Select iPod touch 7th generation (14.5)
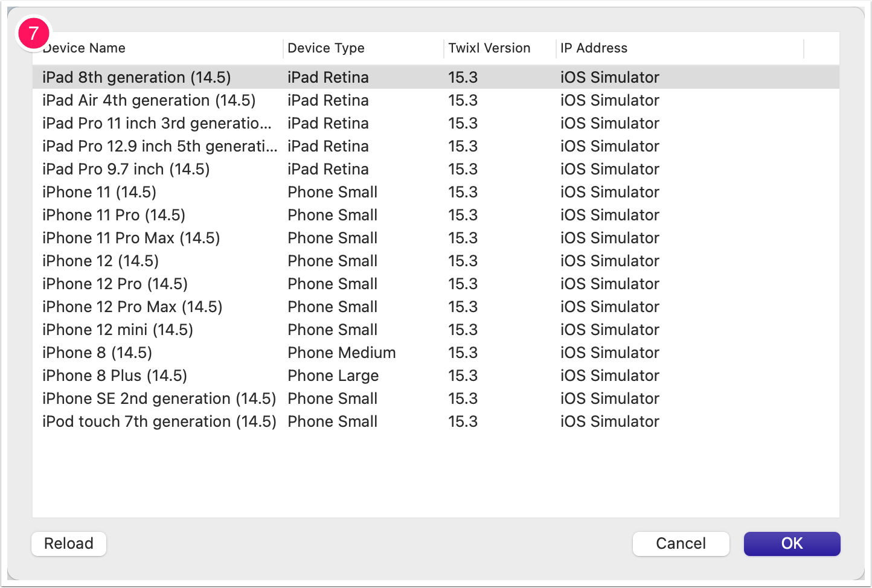The height and width of the screenshot is (588, 872). 435,421
